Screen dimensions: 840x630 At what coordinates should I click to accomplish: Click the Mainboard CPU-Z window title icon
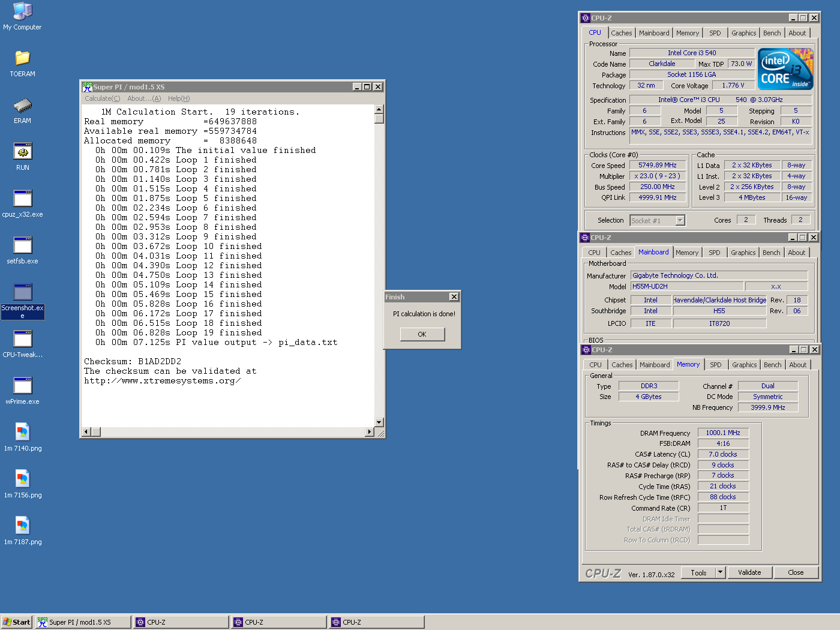click(x=585, y=238)
